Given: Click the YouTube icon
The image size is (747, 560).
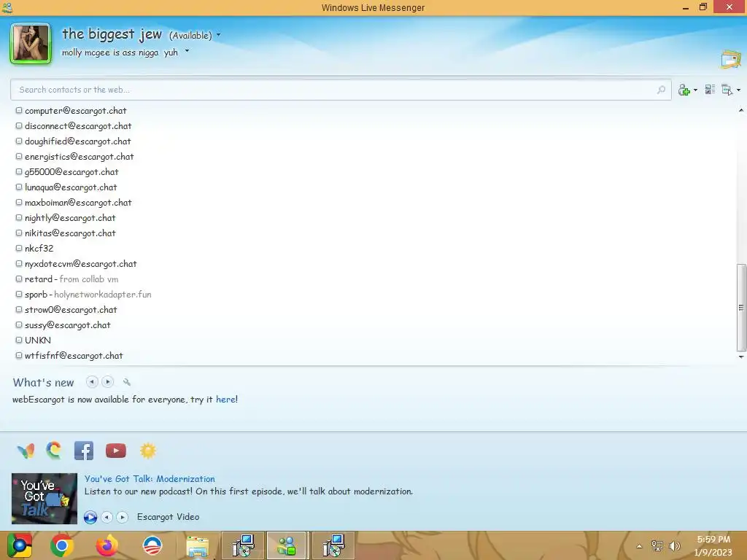Looking at the screenshot, I should [116, 451].
